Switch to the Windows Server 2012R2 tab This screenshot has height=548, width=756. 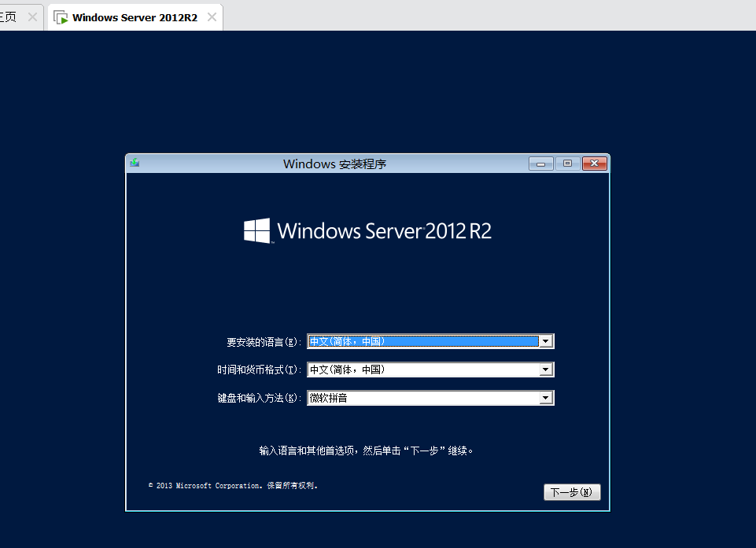[x=135, y=17]
